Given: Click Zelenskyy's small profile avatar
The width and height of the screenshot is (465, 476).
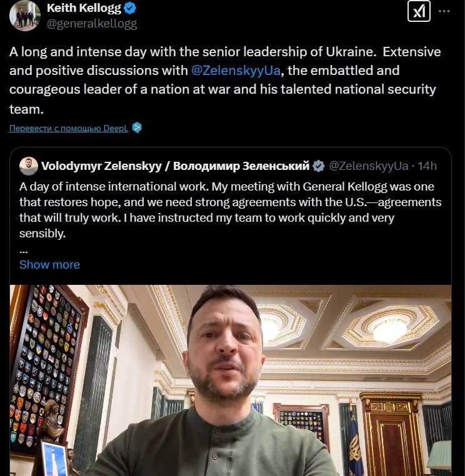Looking at the screenshot, I should click(x=29, y=166).
